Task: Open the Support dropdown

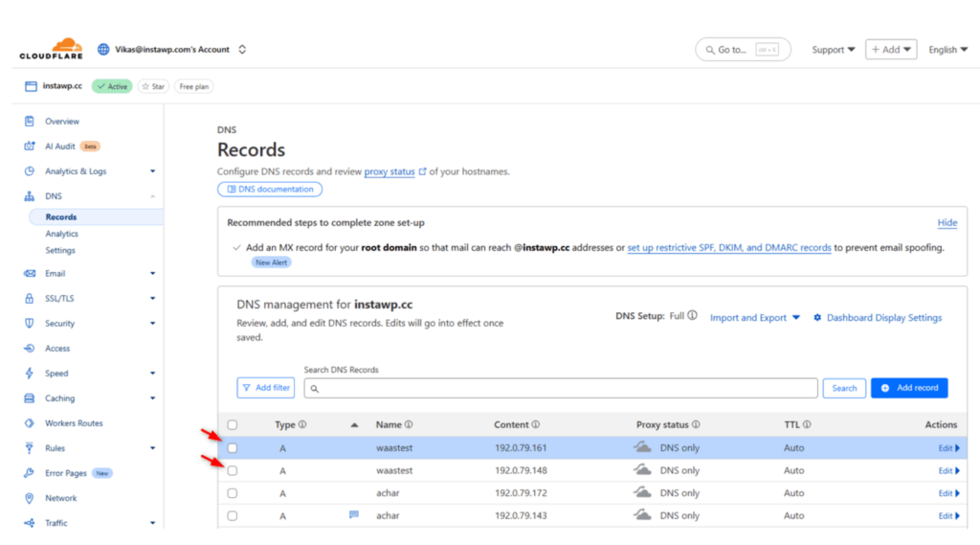Action: (x=834, y=50)
